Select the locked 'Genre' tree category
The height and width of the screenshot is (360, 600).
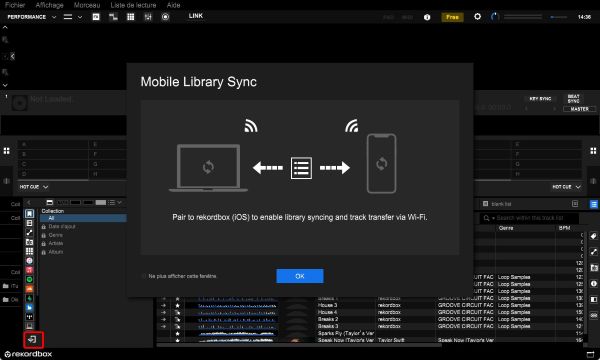pyautogui.click(x=56, y=235)
